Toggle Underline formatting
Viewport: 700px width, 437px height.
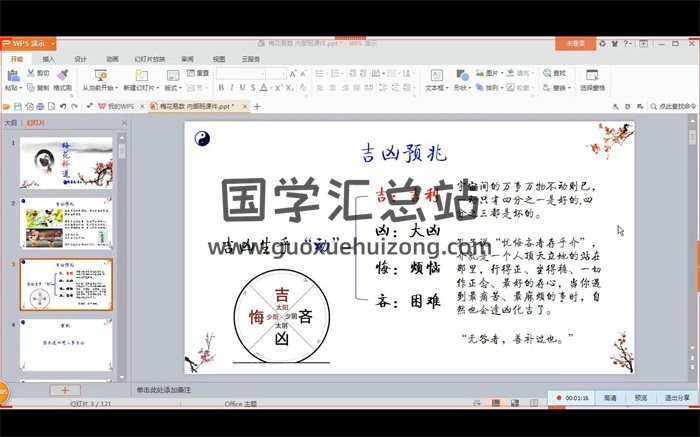point(242,87)
